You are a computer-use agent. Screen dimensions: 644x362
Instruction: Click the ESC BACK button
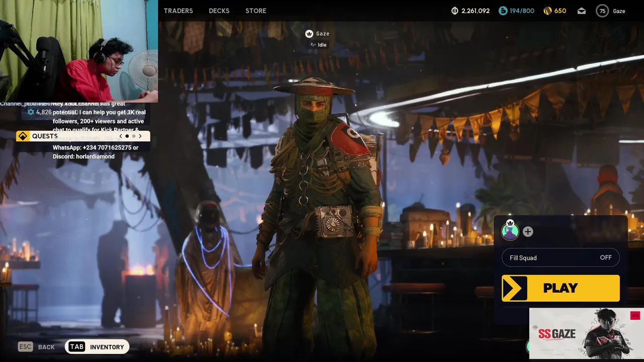click(x=36, y=347)
